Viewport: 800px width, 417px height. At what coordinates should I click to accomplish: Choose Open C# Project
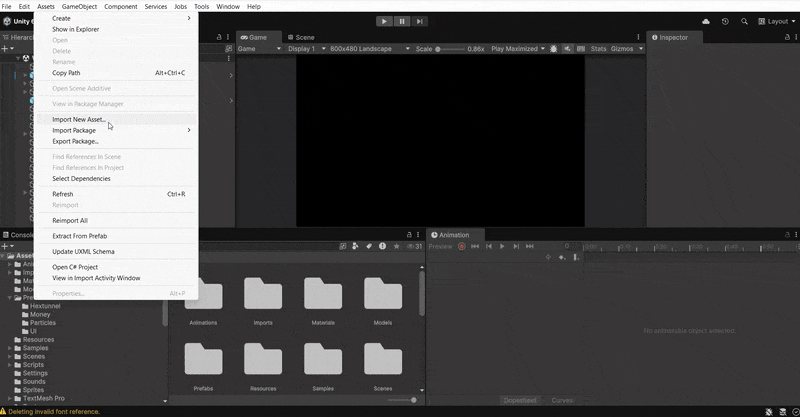(x=116, y=267)
